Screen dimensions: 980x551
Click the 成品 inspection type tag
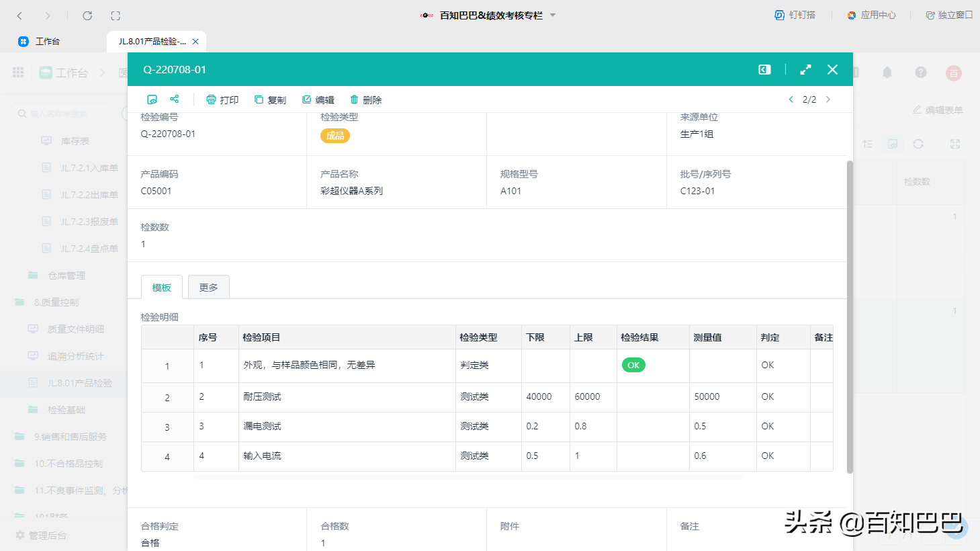[x=335, y=136]
